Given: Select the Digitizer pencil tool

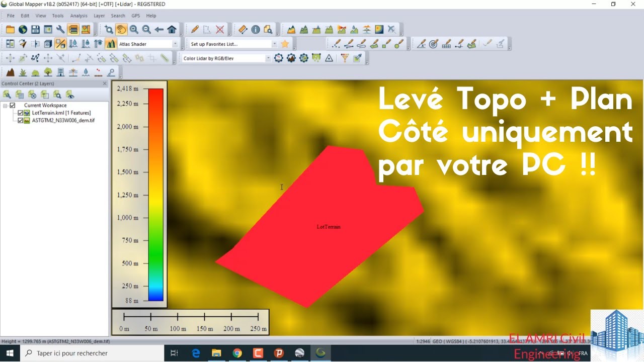Looking at the screenshot, I should click(x=195, y=30).
